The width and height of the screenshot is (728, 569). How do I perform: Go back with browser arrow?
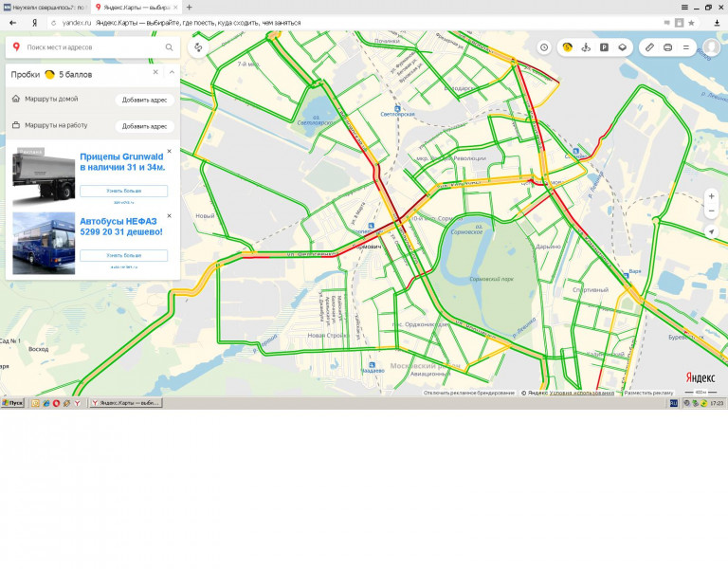coord(12,23)
